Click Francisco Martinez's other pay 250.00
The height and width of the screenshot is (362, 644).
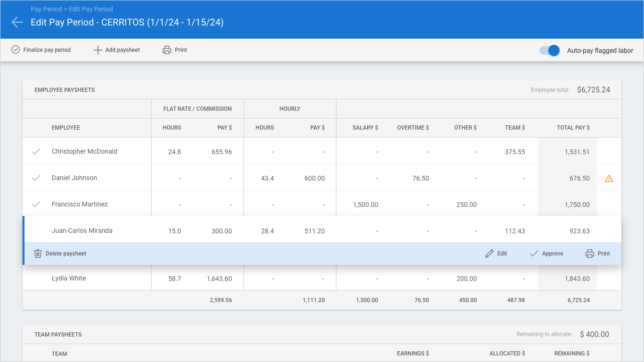467,205
